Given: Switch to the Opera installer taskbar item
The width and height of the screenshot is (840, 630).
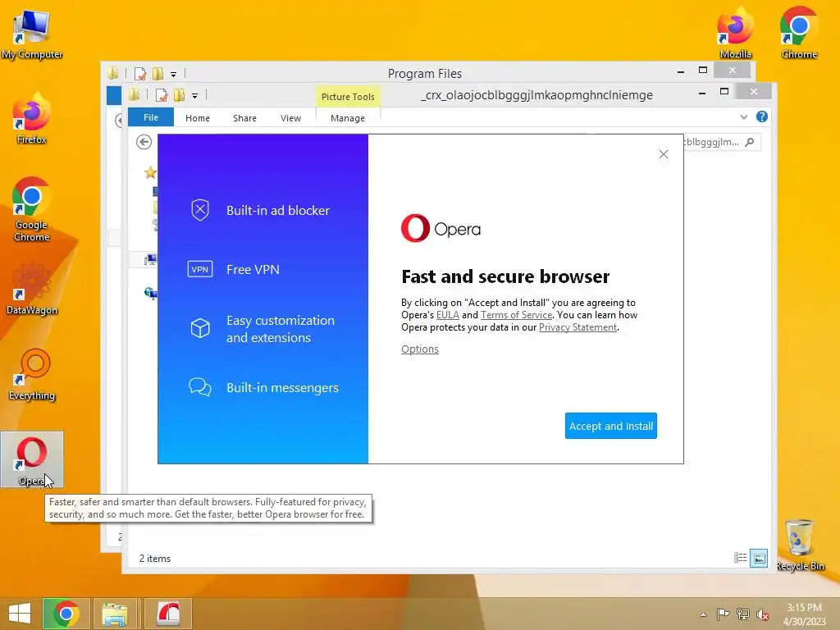Looking at the screenshot, I should point(167,614).
